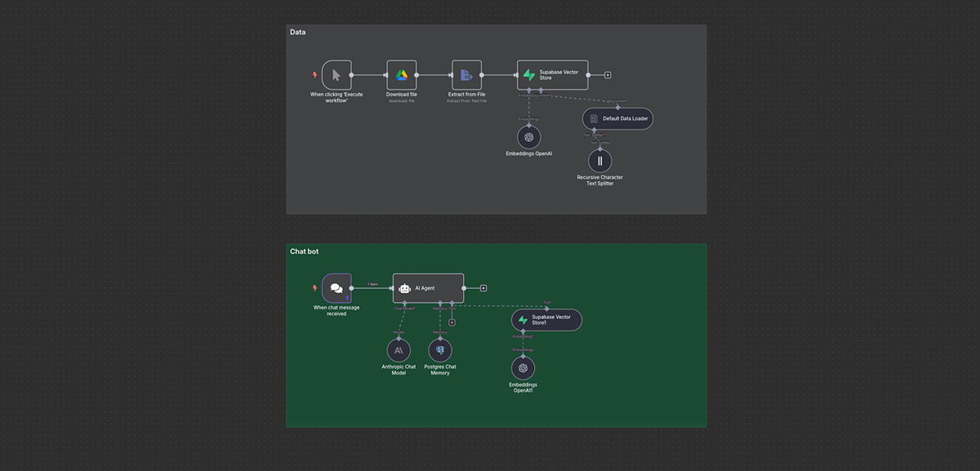The image size is (980, 471).
Task: Add a tool via plus under AI Agent
Action: coord(452,322)
